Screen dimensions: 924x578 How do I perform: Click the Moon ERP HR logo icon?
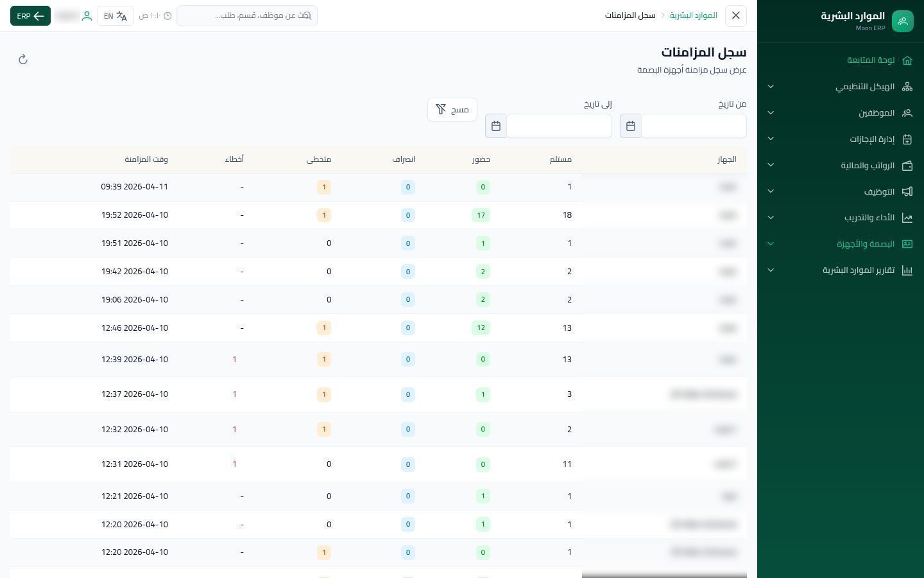tap(903, 21)
